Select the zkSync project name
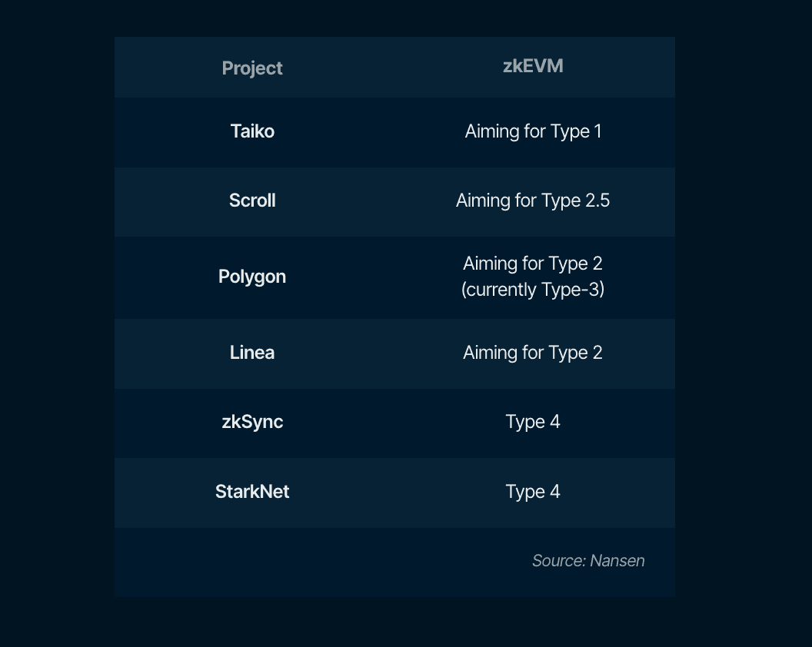Image resolution: width=812 pixels, height=647 pixels. tap(252, 422)
